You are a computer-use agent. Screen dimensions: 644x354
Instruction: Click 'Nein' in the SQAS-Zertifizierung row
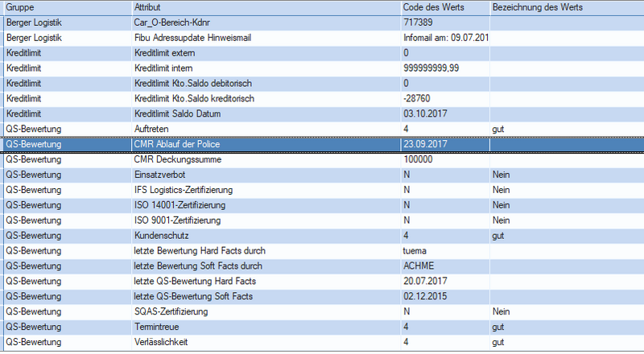point(501,311)
